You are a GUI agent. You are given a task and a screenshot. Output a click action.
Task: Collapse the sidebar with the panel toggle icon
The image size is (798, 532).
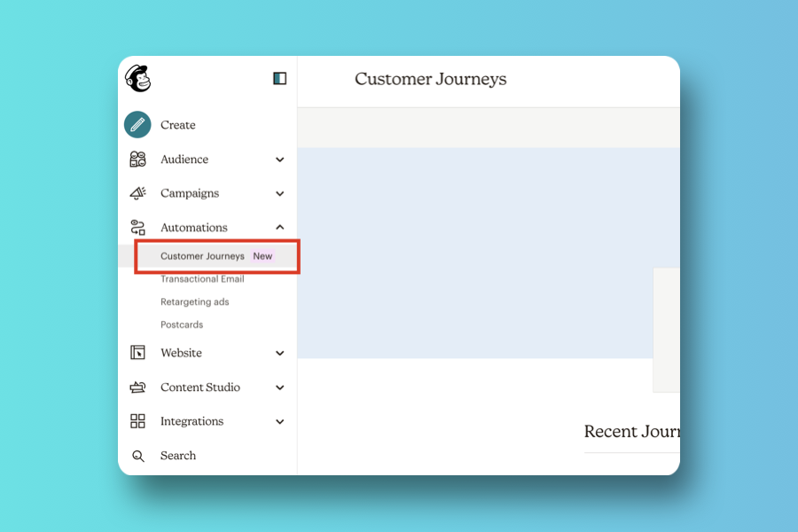tap(280, 78)
